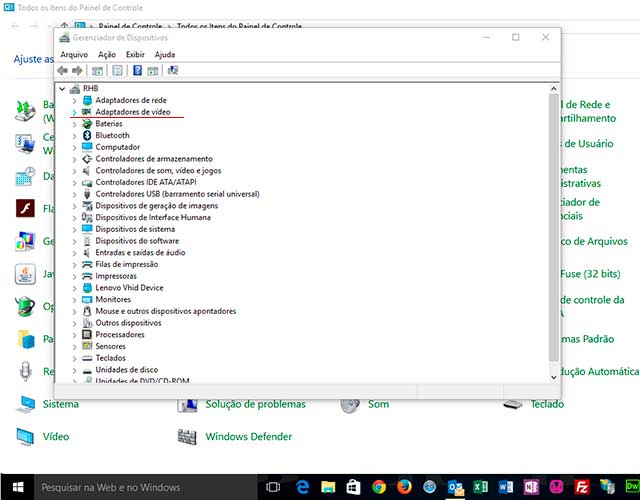Image resolution: width=640 pixels, height=500 pixels.
Task: Click the help icon in the toolbar
Action: (137, 71)
